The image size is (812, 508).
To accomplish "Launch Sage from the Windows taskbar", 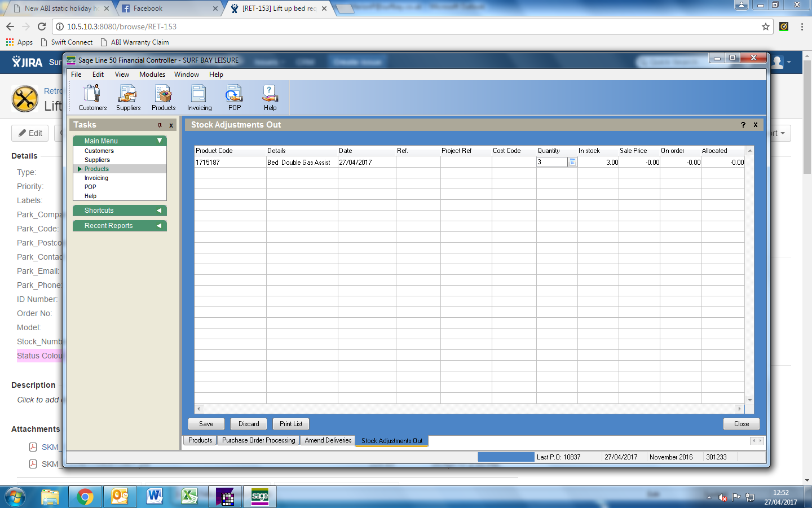I will pyautogui.click(x=260, y=497).
